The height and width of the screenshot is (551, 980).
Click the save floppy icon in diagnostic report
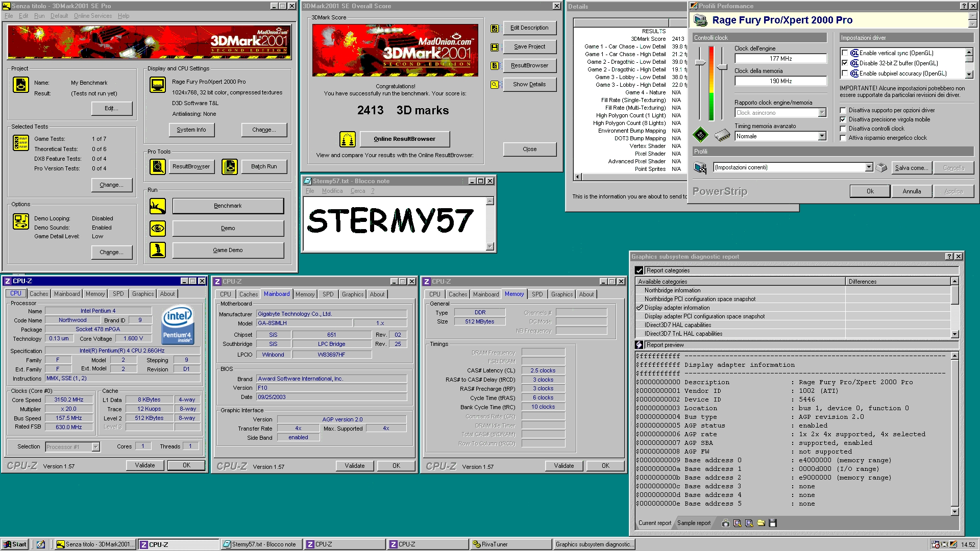tap(773, 523)
